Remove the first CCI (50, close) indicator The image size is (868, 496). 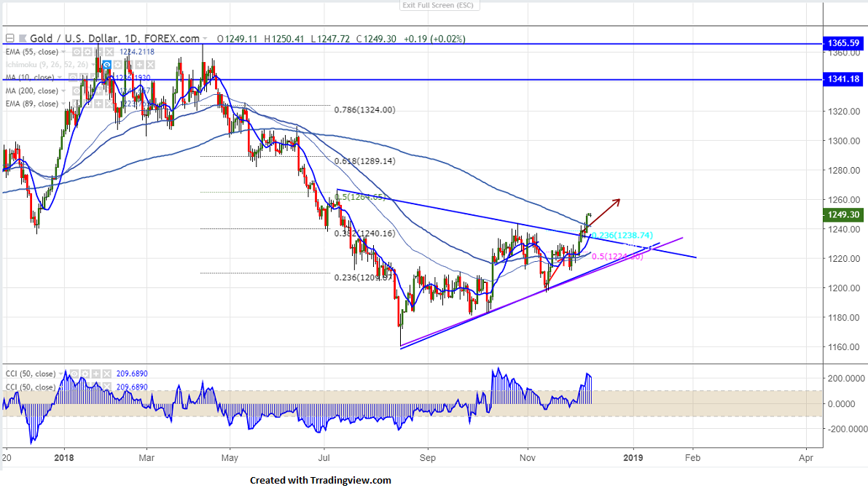[x=107, y=373]
